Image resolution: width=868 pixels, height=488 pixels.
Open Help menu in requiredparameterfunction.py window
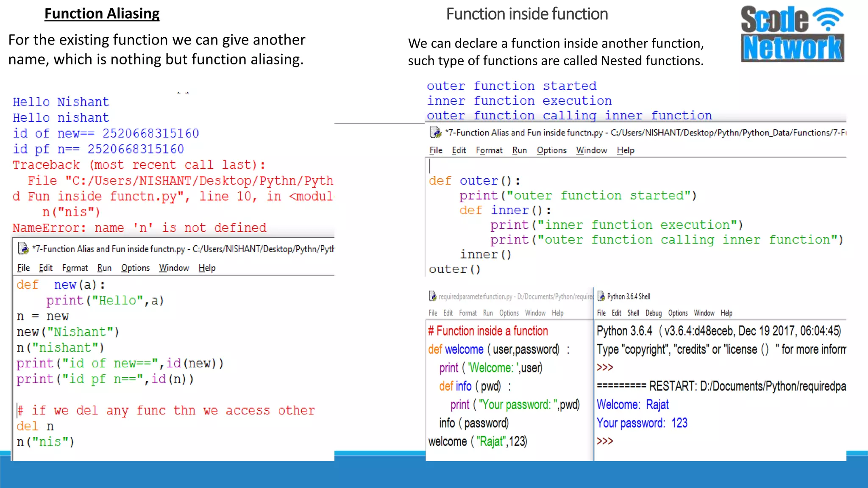tap(557, 313)
